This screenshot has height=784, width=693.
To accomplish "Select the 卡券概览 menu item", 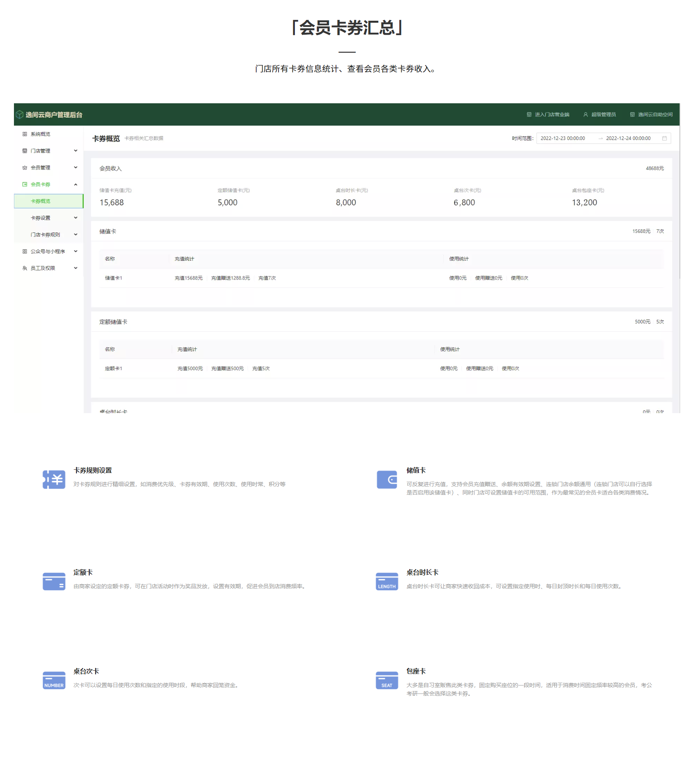I will (x=41, y=201).
